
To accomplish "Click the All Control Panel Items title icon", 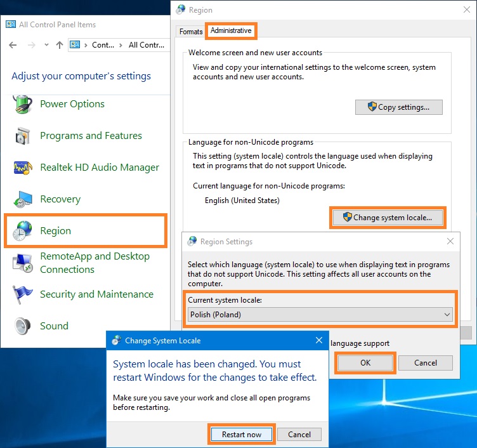I will (11, 24).
